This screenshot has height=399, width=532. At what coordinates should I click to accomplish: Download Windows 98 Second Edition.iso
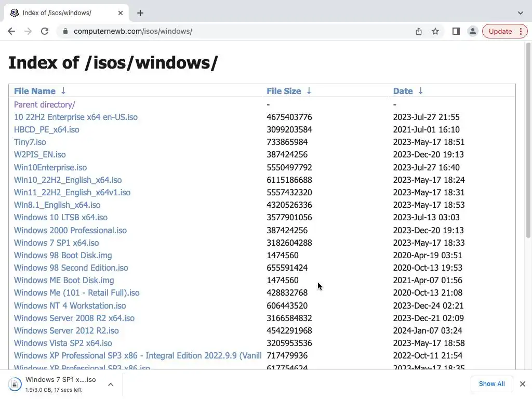(71, 268)
